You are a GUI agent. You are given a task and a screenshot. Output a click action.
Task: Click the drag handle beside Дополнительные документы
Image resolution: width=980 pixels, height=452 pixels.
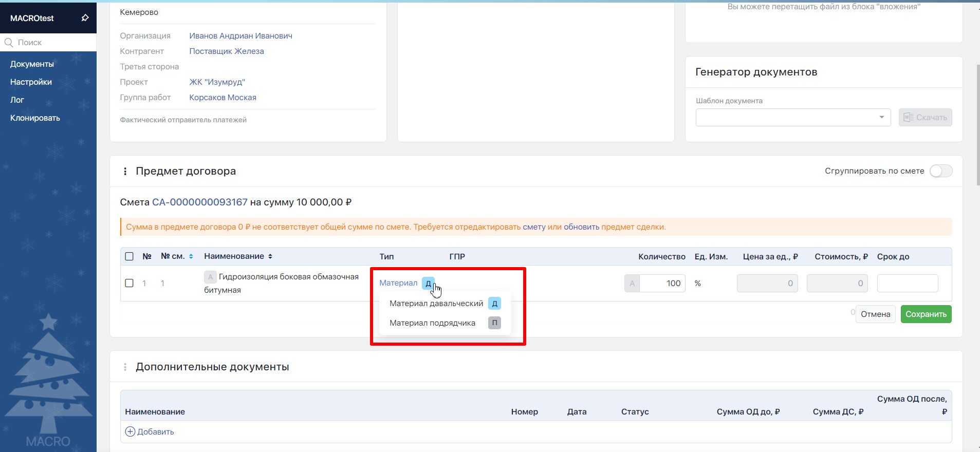[125, 367]
